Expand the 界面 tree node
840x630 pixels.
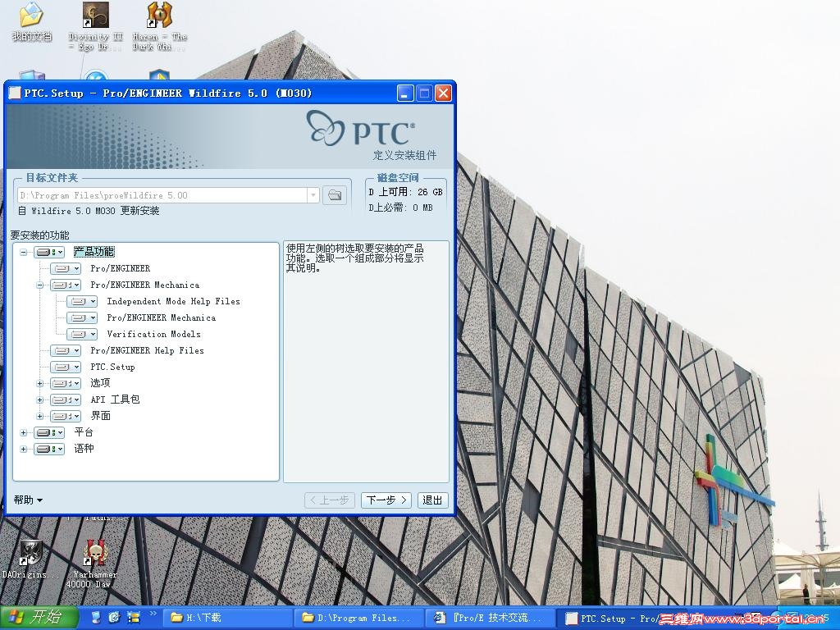click(x=39, y=416)
